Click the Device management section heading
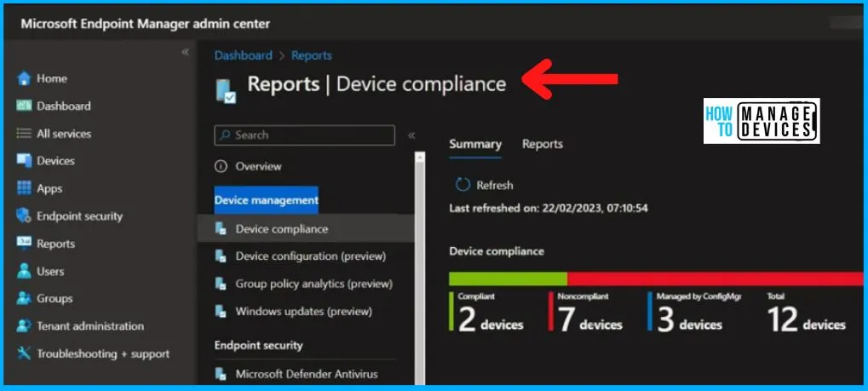The height and width of the screenshot is (391, 868). pyautogui.click(x=267, y=200)
